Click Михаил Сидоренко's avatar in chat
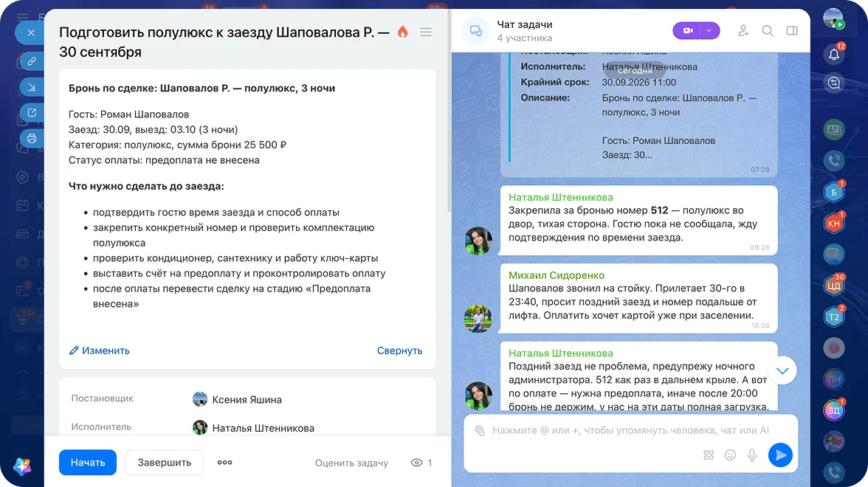This screenshot has height=487, width=868. point(478,319)
